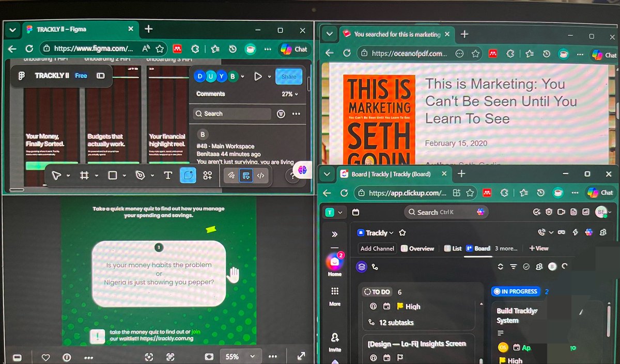Image resolution: width=620 pixels, height=364 pixels.
Task: Open the 27% zoom dropdown in Figma
Action: (x=290, y=94)
